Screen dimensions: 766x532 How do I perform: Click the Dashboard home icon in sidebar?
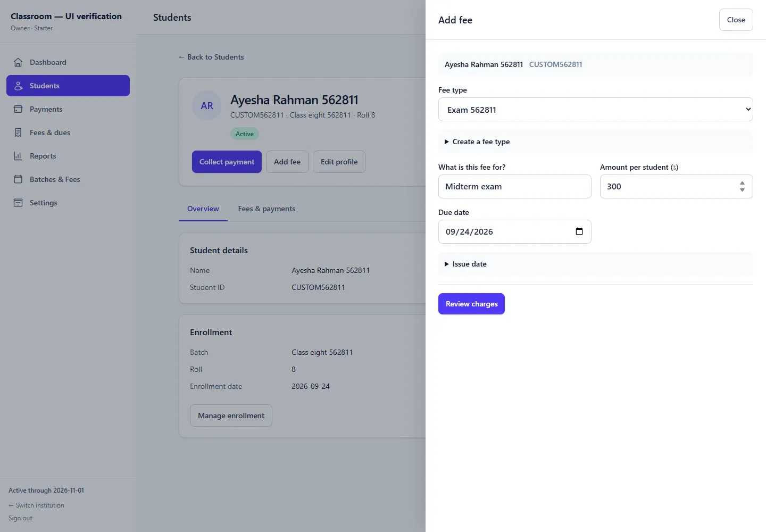point(18,62)
